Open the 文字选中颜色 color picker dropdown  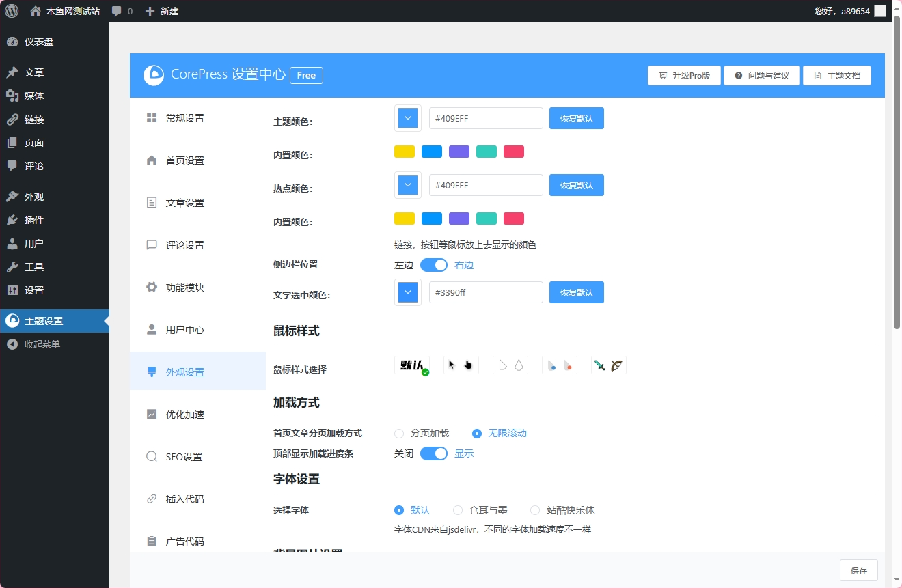[408, 292]
